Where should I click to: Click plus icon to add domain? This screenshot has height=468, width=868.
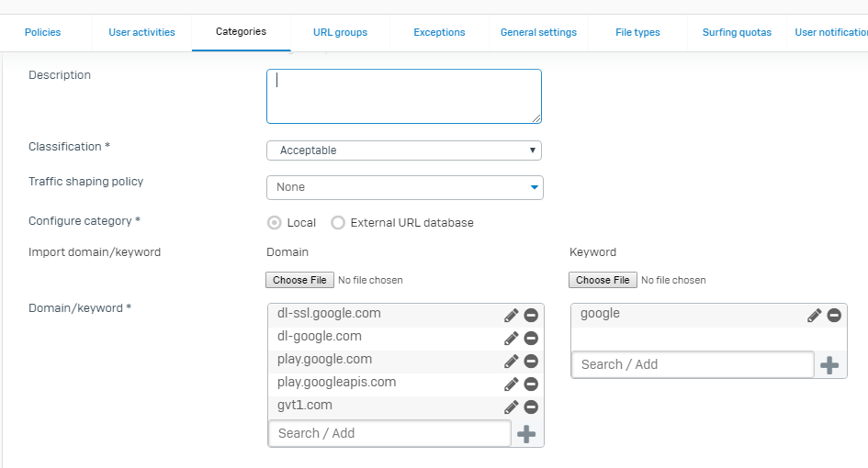point(526,434)
